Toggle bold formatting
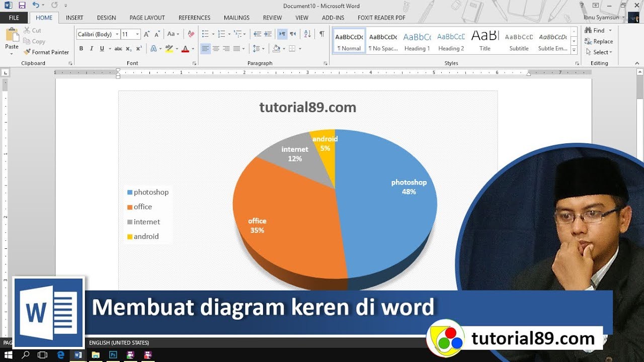 click(x=81, y=49)
